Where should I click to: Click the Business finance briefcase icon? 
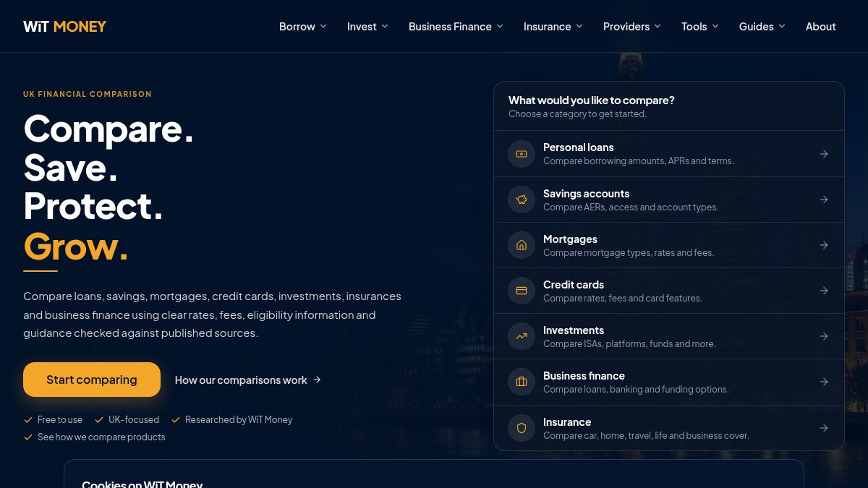pos(522,382)
